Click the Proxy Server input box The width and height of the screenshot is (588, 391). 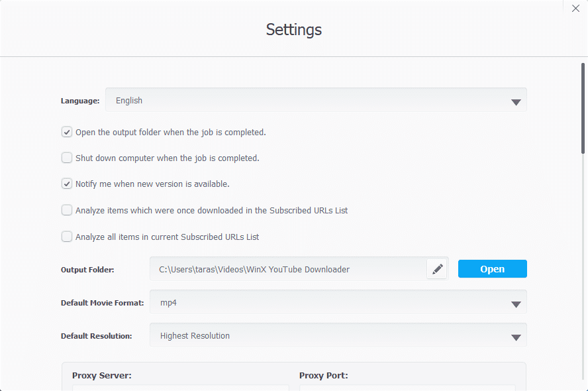(x=180, y=387)
